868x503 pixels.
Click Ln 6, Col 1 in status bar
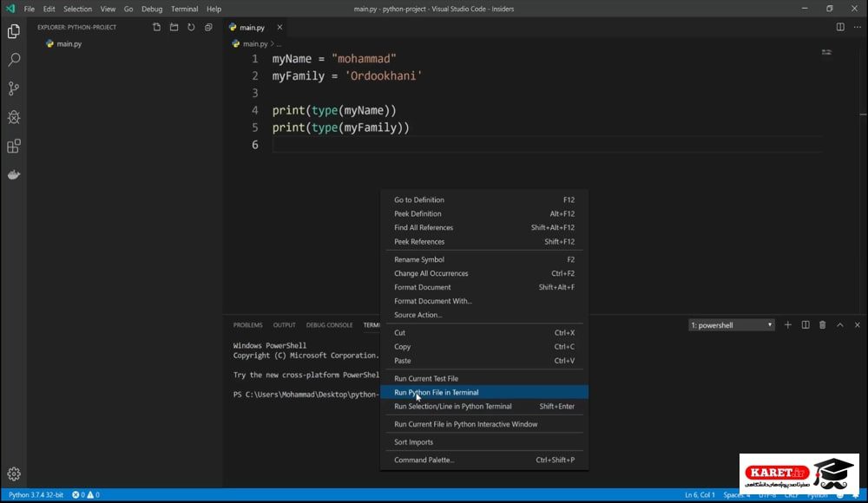point(700,494)
